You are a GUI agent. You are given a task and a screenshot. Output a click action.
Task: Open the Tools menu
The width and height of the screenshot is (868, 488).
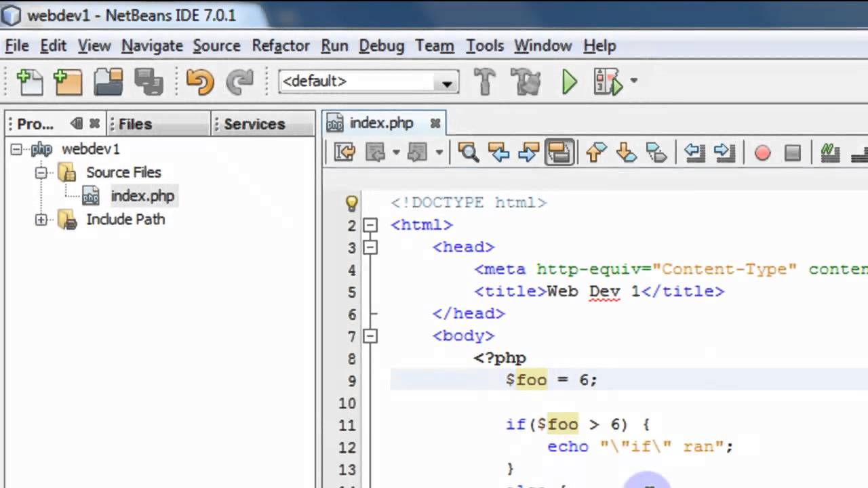click(485, 45)
